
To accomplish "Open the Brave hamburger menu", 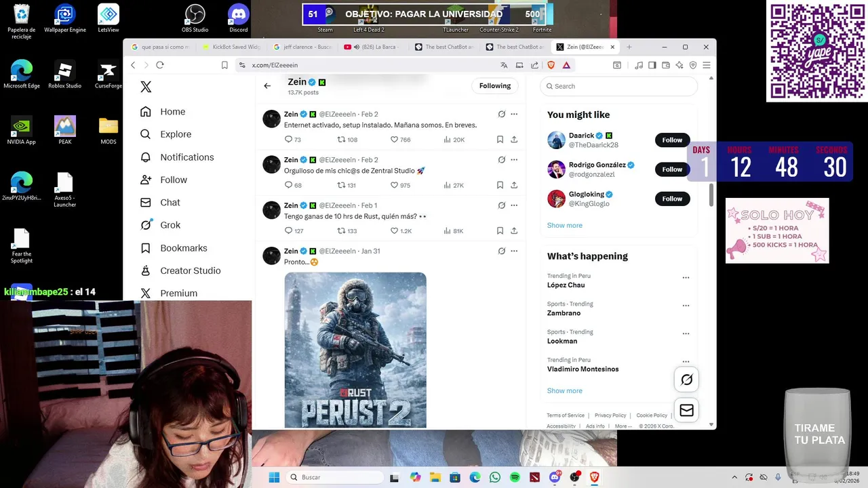I will point(706,65).
